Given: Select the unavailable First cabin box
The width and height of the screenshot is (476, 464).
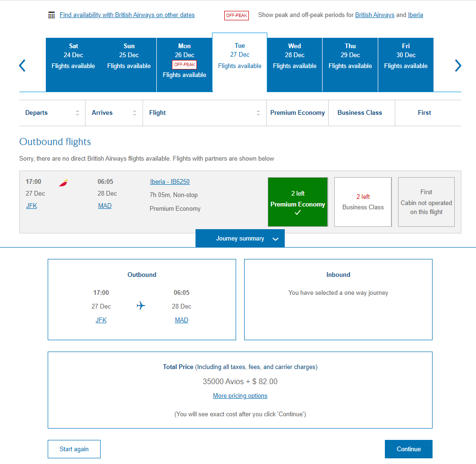Looking at the screenshot, I should click(x=426, y=202).
